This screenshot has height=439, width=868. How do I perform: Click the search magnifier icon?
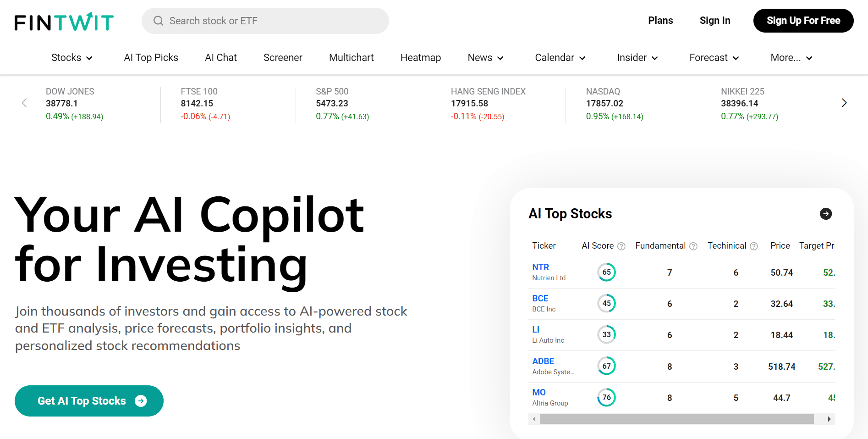[x=159, y=21]
